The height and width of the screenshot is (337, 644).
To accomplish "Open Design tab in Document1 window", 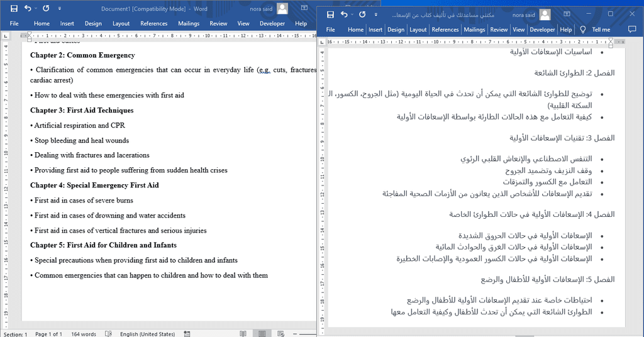I will [93, 23].
